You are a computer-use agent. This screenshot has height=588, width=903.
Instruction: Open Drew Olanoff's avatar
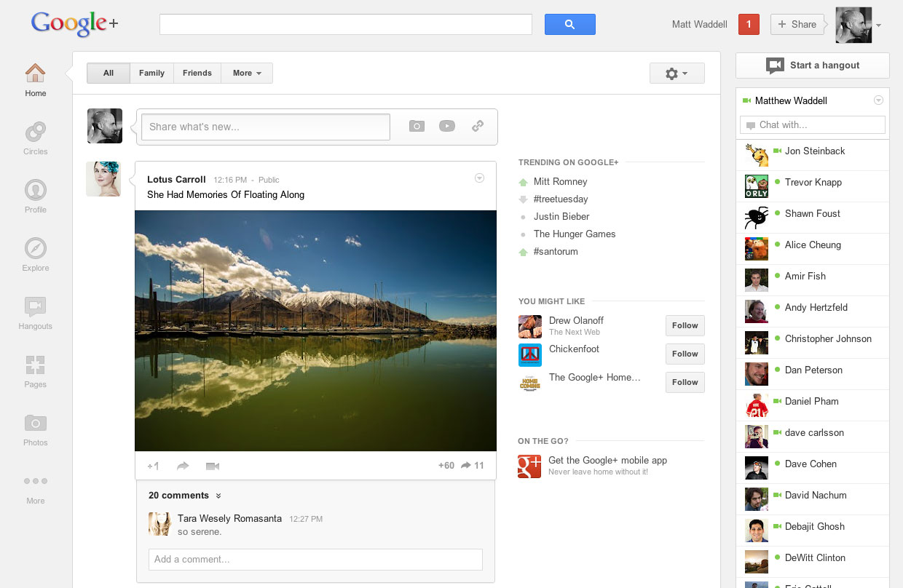[x=529, y=326]
